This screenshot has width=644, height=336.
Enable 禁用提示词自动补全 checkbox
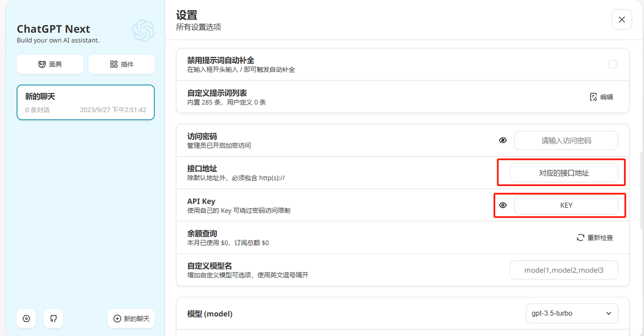tap(612, 64)
